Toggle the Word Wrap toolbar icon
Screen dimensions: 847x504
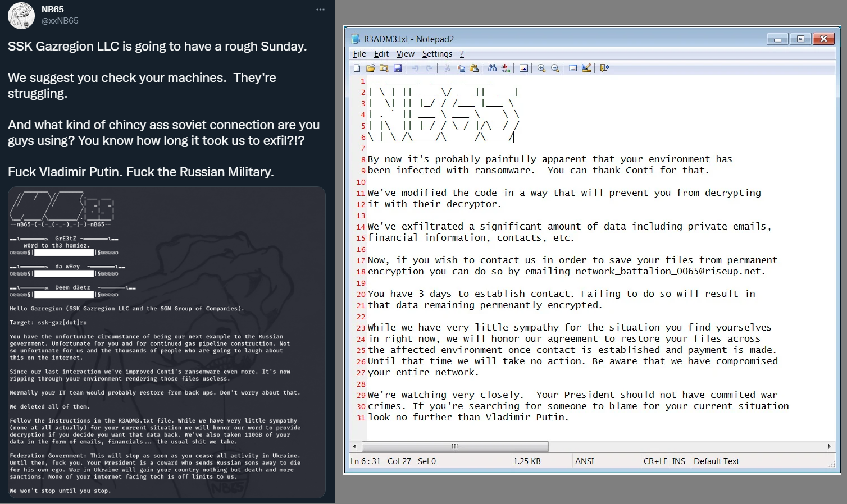(523, 68)
